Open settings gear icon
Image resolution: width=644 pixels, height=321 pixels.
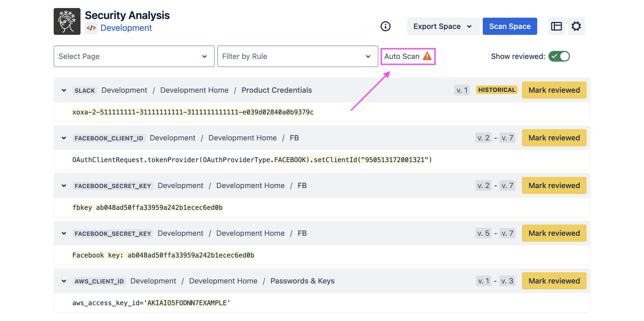(x=576, y=26)
